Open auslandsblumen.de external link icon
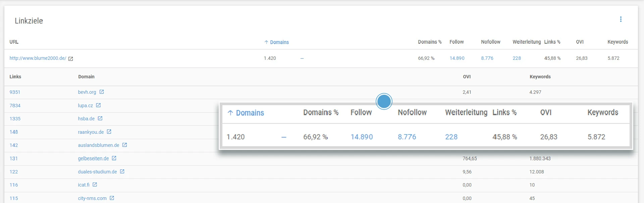The height and width of the screenshot is (203, 644). pyautogui.click(x=124, y=145)
